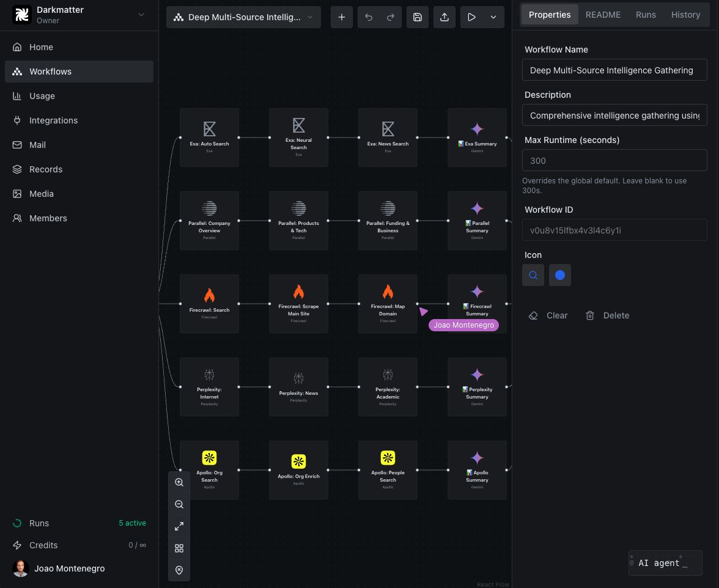
Task: Open Integrations in the sidebar
Action: pyautogui.click(x=79, y=120)
